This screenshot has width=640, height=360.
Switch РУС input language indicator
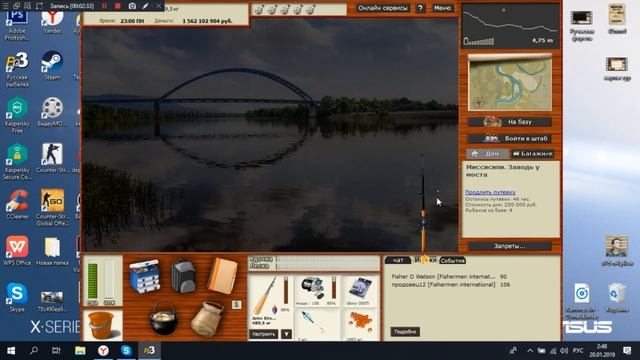(x=578, y=351)
